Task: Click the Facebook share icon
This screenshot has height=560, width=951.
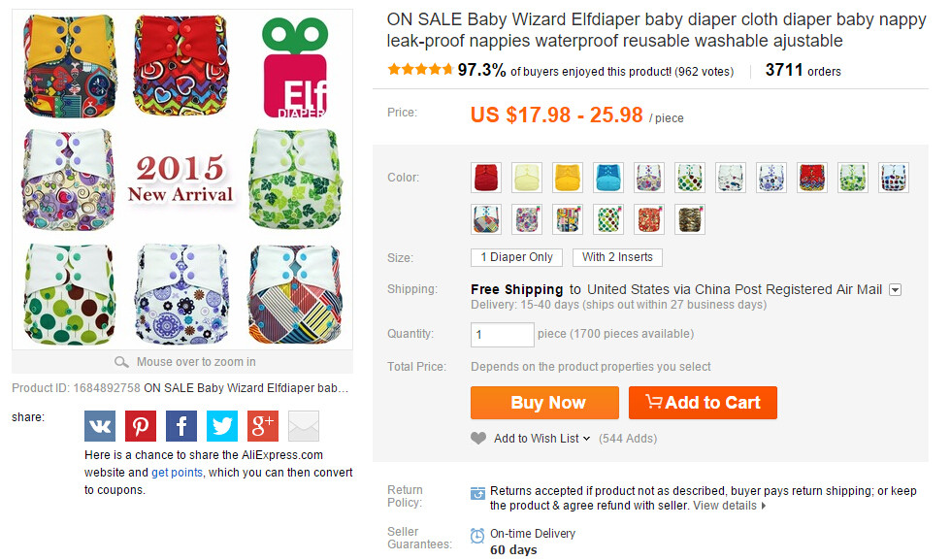Action: [x=181, y=426]
